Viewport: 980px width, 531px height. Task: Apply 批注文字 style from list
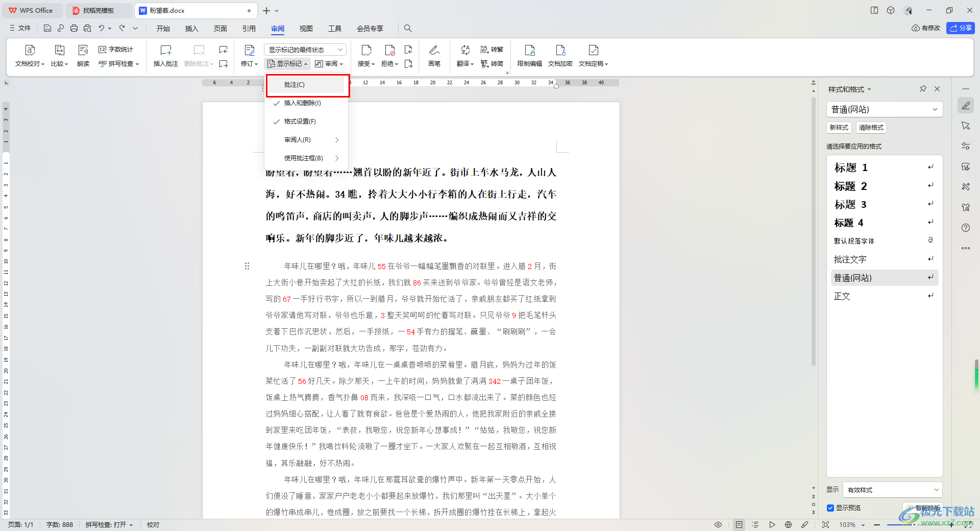pos(885,259)
